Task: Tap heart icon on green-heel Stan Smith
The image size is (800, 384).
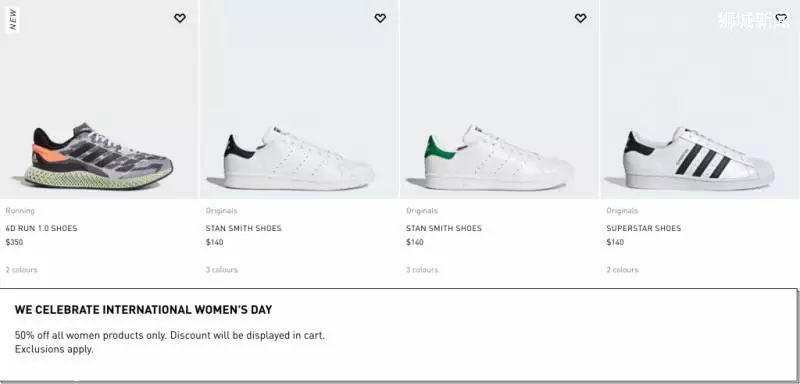Action: coord(581,18)
